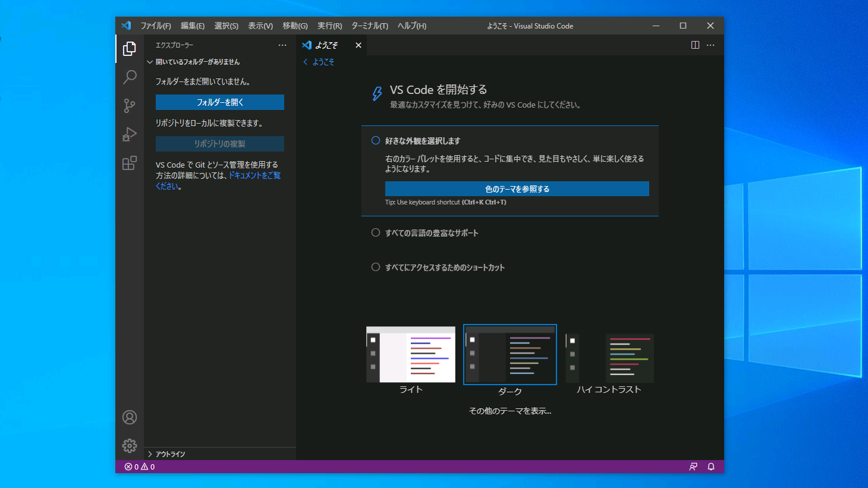The height and width of the screenshot is (488, 868).
Task: Maximize the Visual Studio Code window
Action: coord(683,26)
